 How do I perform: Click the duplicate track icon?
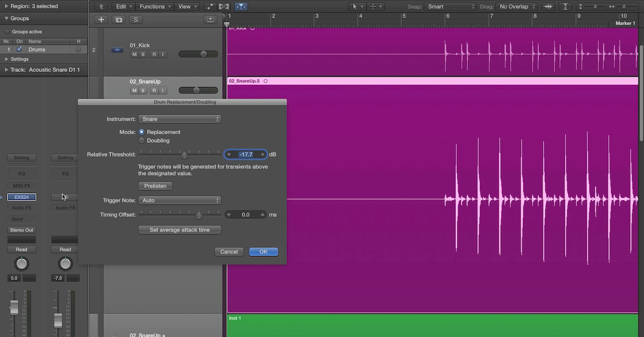tap(119, 19)
